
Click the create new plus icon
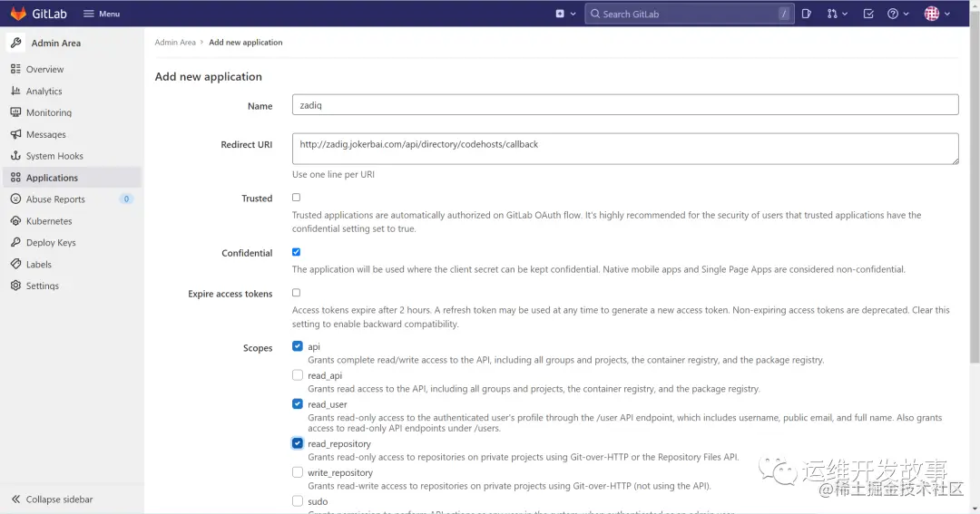560,14
